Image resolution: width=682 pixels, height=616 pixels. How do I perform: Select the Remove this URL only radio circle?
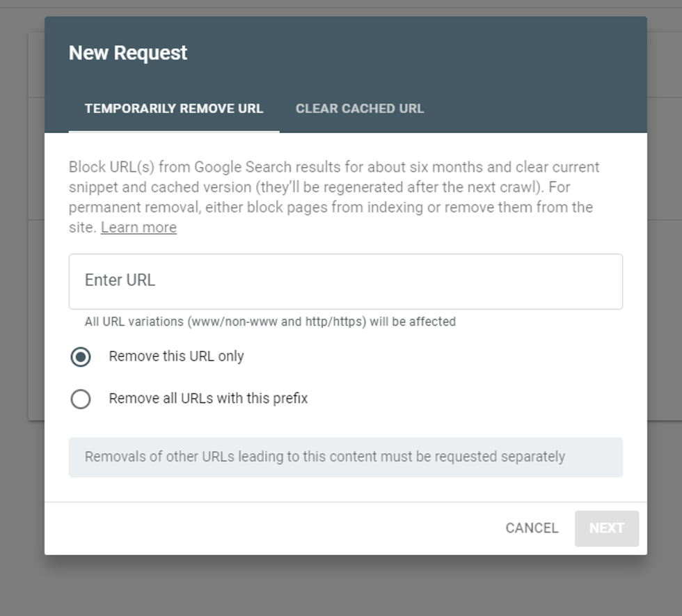pyautogui.click(x=81, y=357)
